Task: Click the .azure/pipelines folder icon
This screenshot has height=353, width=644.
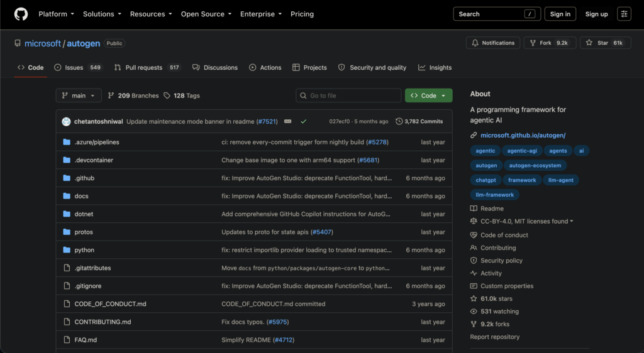Action: click(x=67, y=142)
